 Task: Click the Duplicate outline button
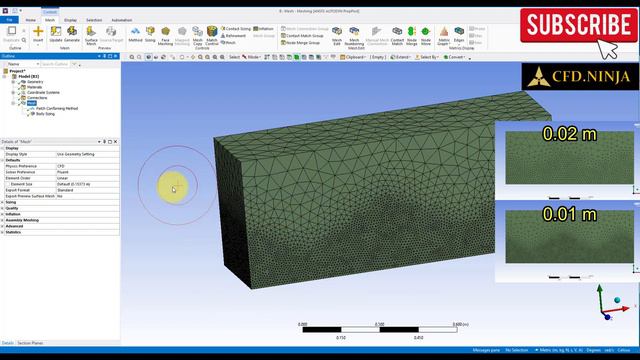(12, 34)
